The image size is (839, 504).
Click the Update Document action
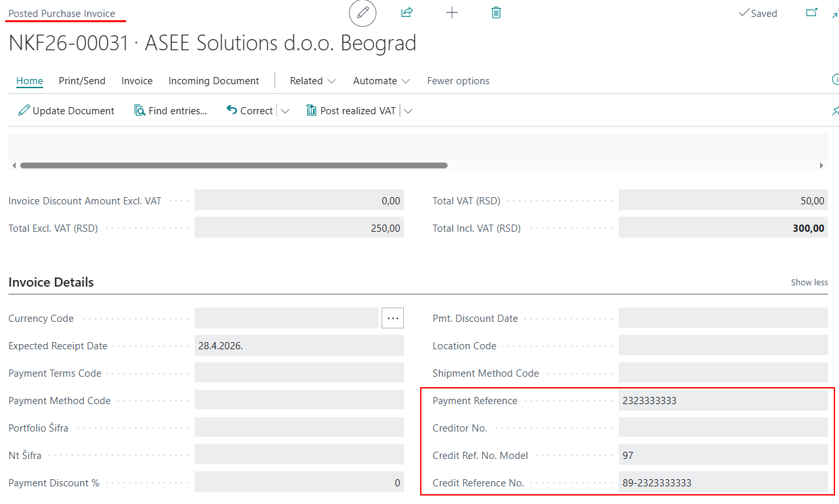click(66, 111)
